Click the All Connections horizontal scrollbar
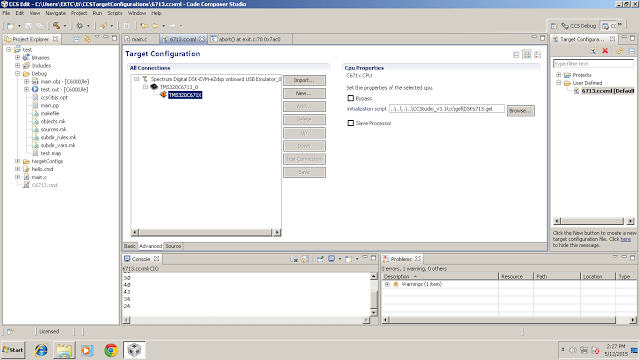This screenshot has height=360, width=640. point(206,232)
